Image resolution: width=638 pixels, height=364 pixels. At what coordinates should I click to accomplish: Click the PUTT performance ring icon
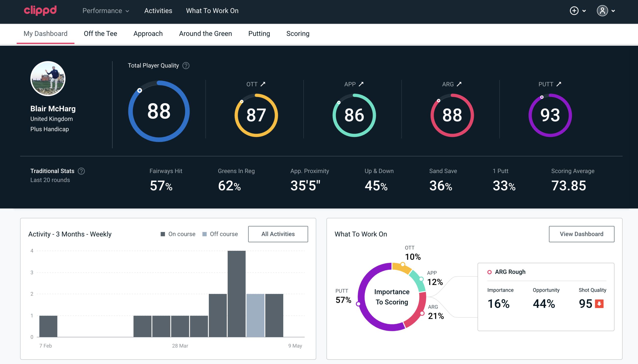pyautogui.click(x=550, y=115)
